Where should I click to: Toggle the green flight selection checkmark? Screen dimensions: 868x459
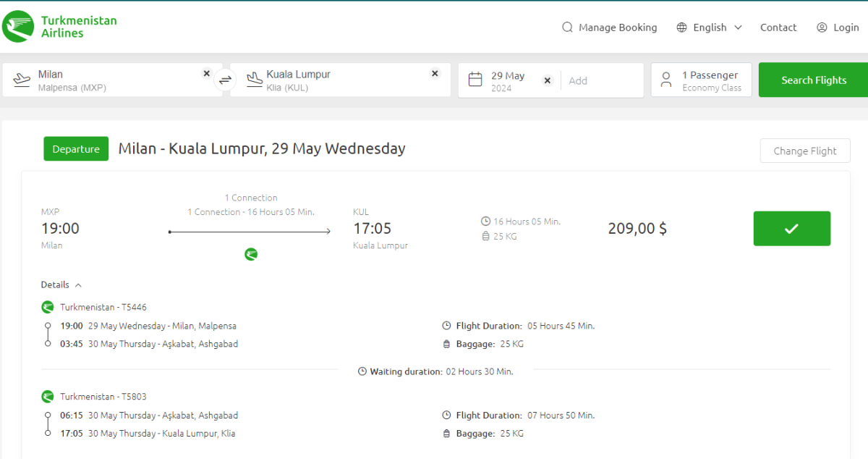point(791,229)
